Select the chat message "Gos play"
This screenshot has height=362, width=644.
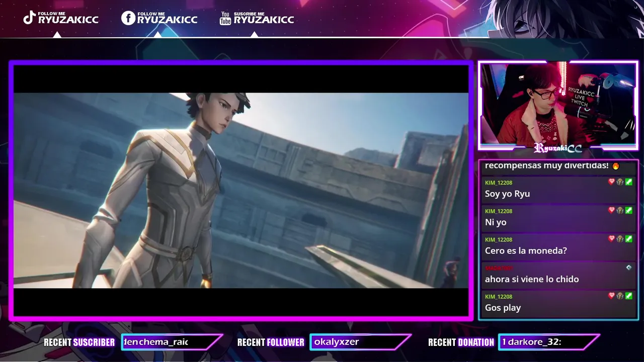pos(503,308)
